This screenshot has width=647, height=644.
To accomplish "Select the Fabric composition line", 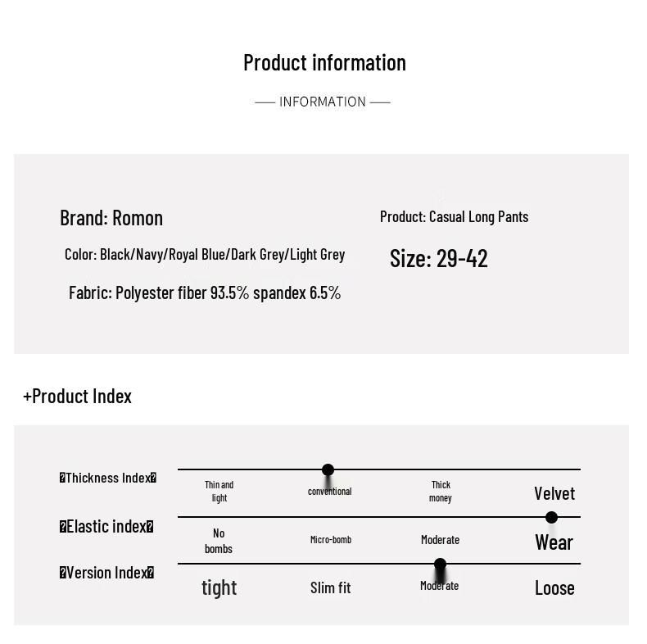I will pyautogui.click(x=205, y=293).
